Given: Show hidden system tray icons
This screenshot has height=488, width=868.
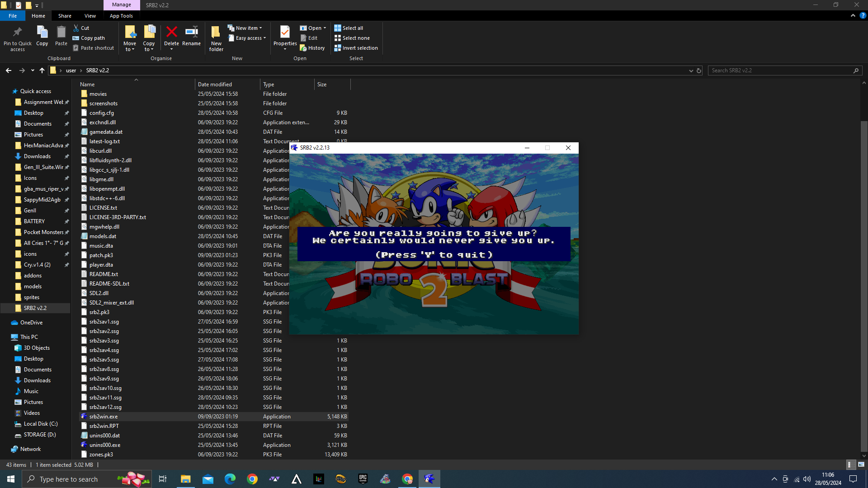Looking at the screenshot, I should (774, 479).
